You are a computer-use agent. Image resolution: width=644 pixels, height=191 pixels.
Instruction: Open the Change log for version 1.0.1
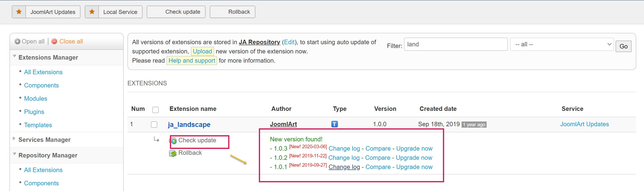344,167
